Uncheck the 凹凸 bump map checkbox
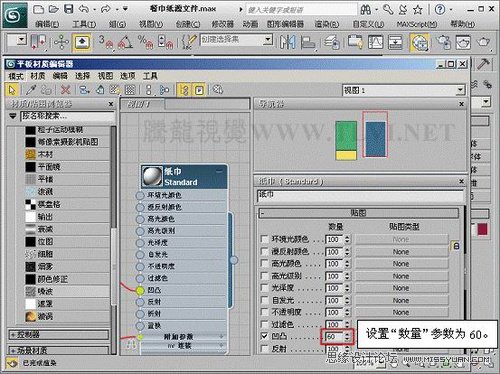 [264, 336]
